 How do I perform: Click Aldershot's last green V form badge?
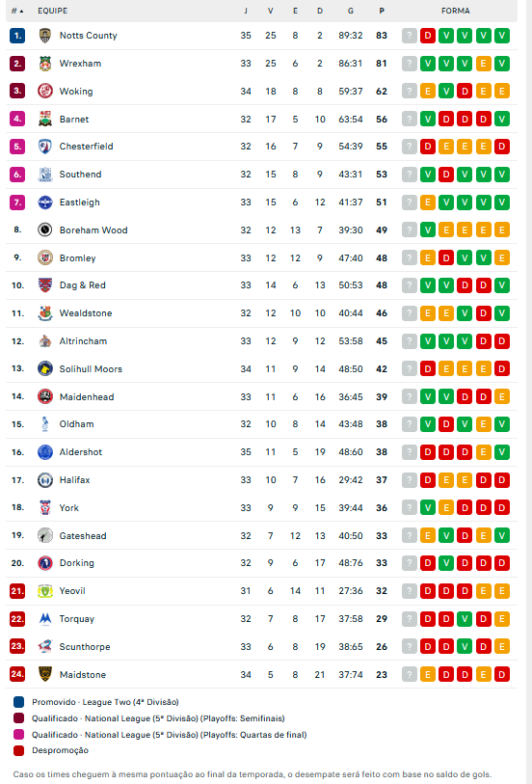[502, 452]
